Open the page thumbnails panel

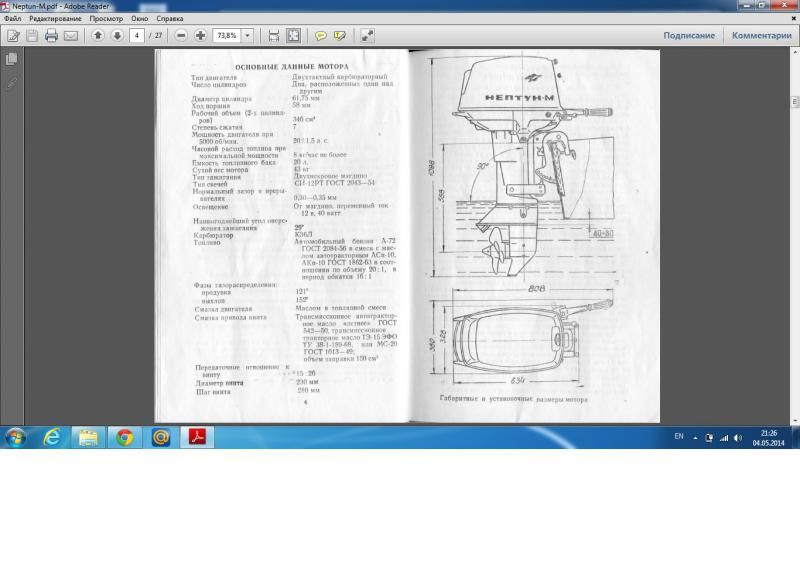pos(12,60)
